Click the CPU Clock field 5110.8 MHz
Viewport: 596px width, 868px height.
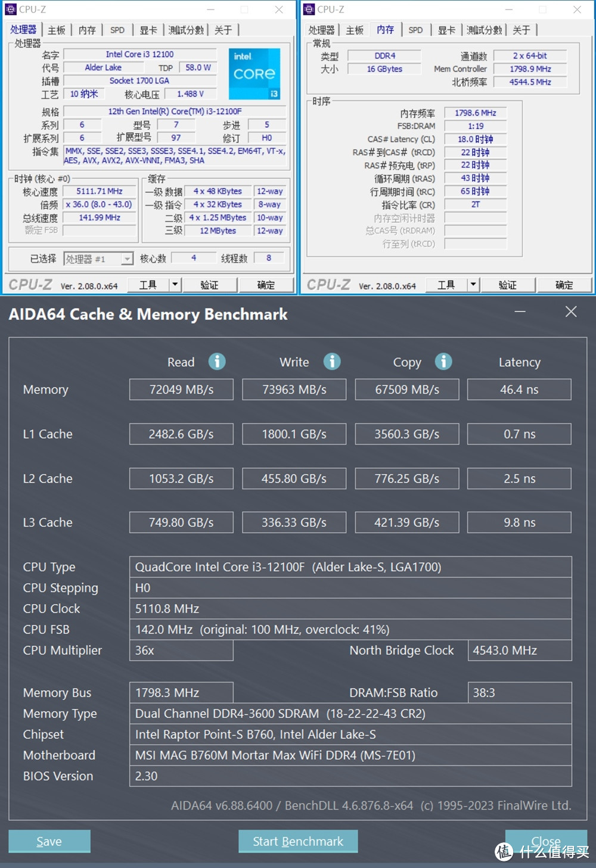coord(350,609)
